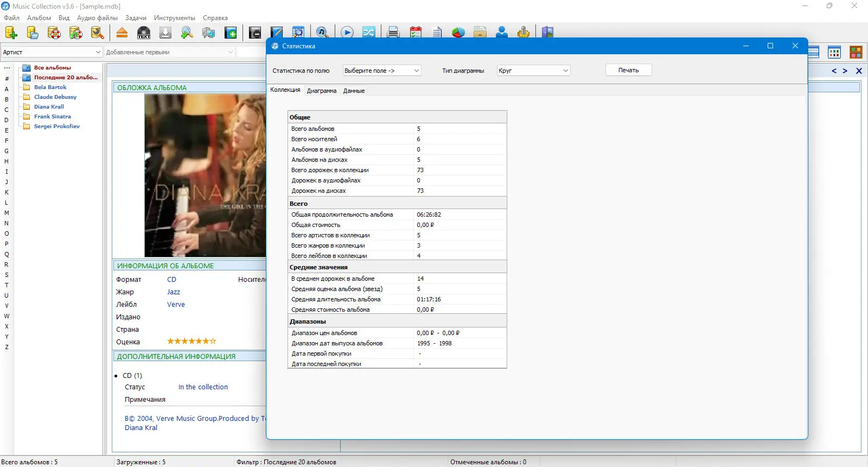This screenshot has width=868, height=467.
Task: Open the pie chart statistics icon
Action: pos(458,33)
